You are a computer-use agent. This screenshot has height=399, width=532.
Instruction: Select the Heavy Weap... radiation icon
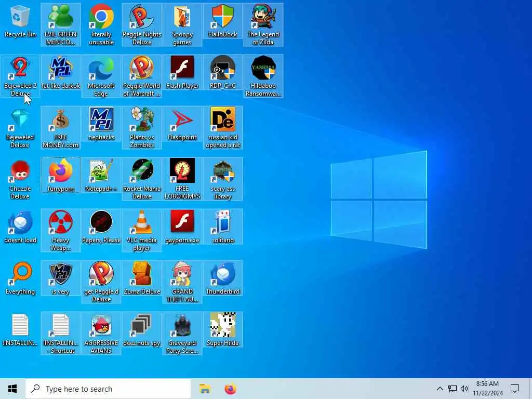click(61, 231)
